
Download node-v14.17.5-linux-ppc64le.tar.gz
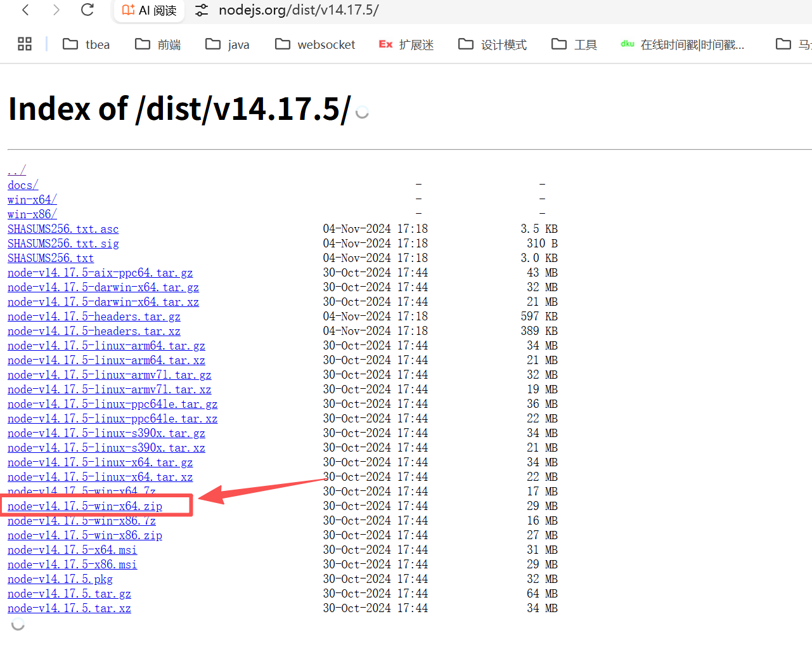click(113, 403)
